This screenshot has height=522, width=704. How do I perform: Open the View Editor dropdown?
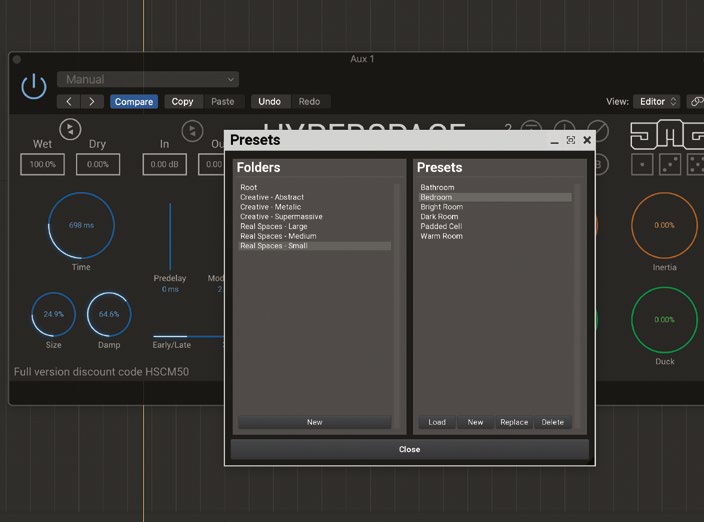(658, 101)
